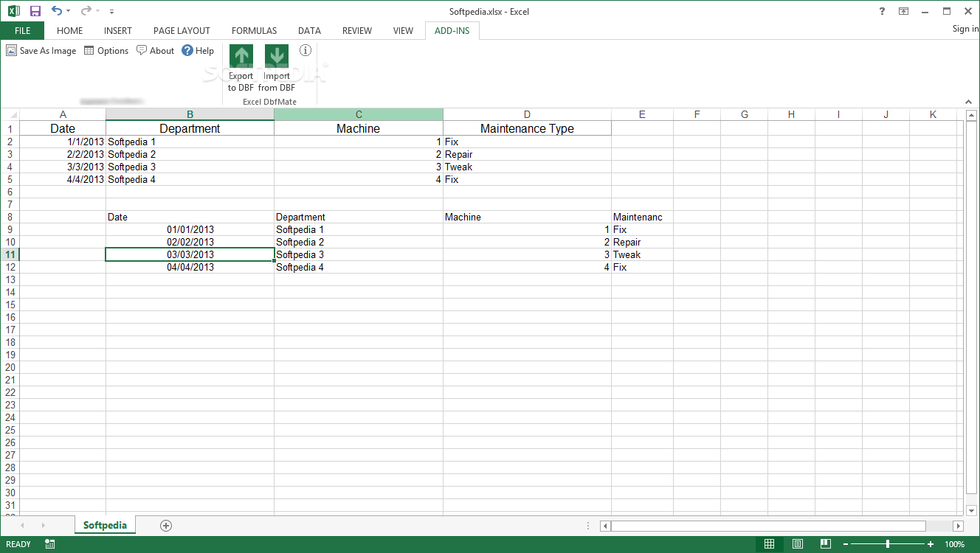Click the Excel logo in the title bar
The width and height of the screenshot is (980, 553).
pos(14,11)
